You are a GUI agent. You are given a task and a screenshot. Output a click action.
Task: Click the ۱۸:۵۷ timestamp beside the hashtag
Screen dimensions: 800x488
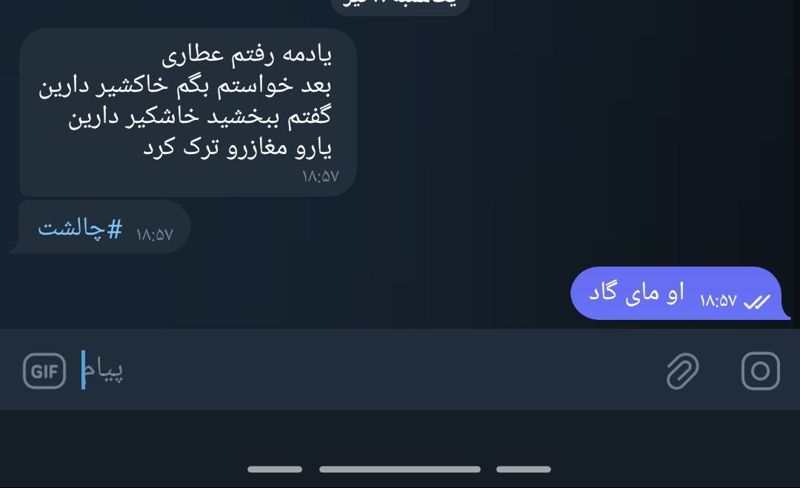pyautogui.click(x=155, y=234)
